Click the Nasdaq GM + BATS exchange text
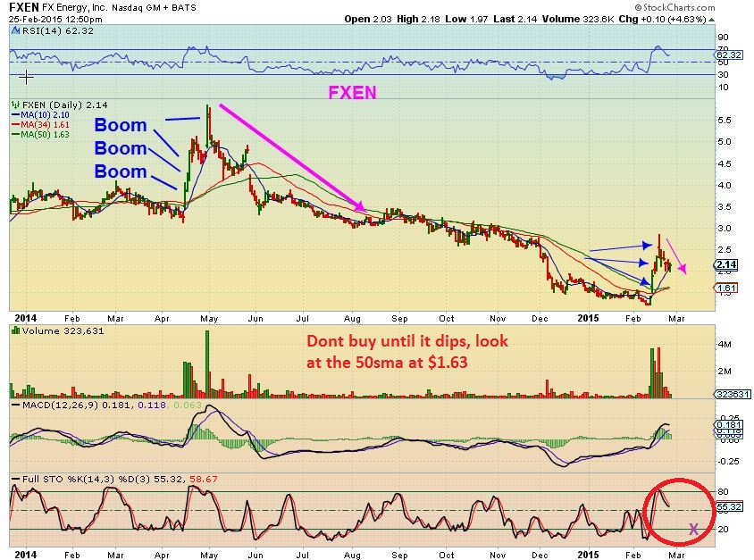754x560 pixels. [x=154, y=8]
